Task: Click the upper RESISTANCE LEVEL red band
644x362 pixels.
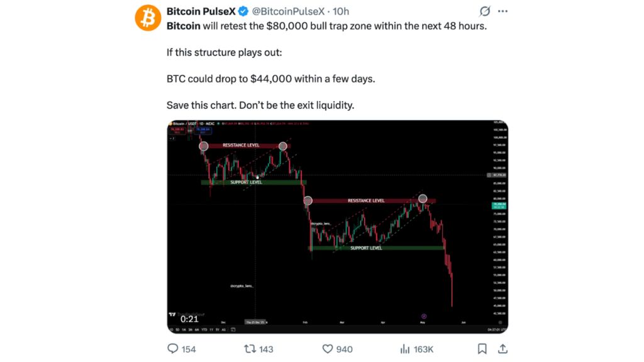Action: (x=245, y=145)
